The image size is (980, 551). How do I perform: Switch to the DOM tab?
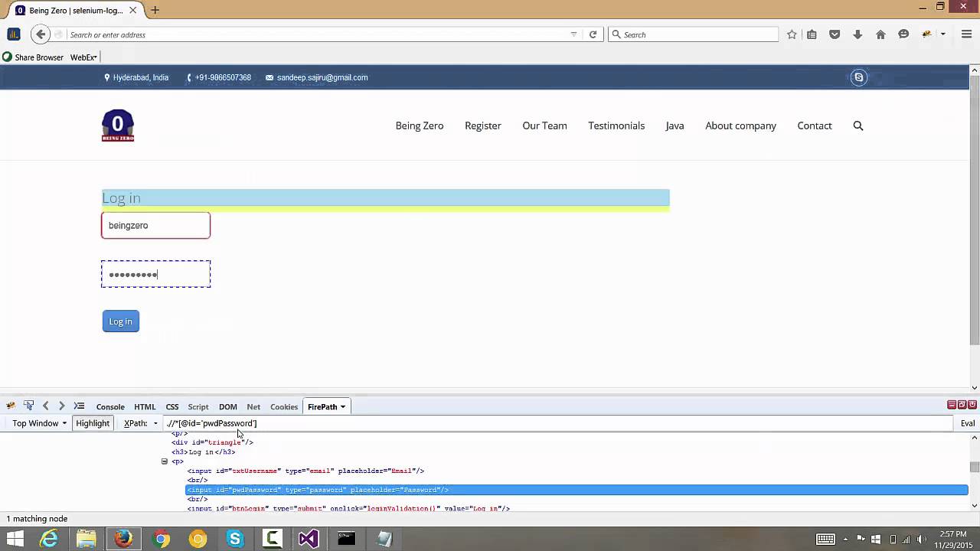coord(228,407)
